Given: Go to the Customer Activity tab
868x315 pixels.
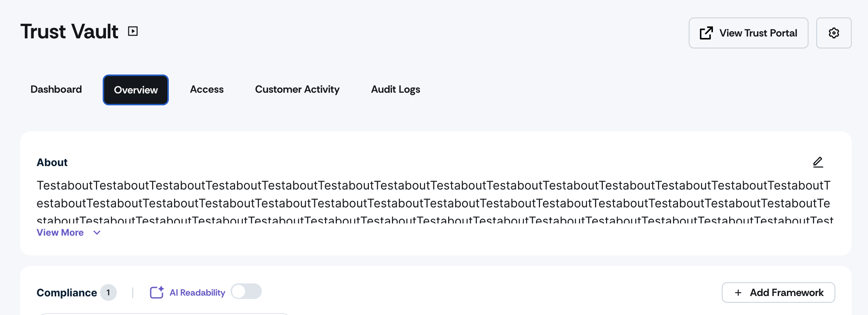Looking at the screenshot, I should pos(297,89).
